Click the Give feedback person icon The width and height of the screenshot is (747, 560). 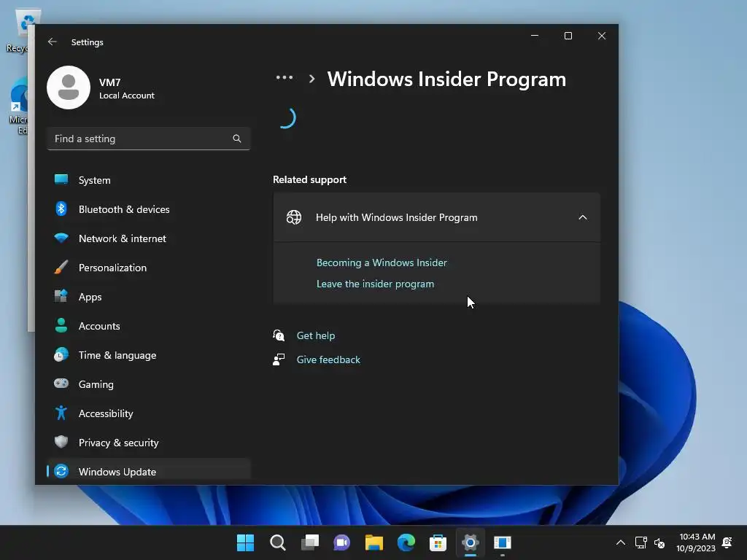coord(279,359)
